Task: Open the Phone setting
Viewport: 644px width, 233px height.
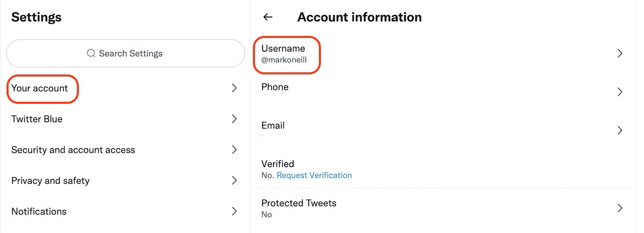Action: (275, 87)
